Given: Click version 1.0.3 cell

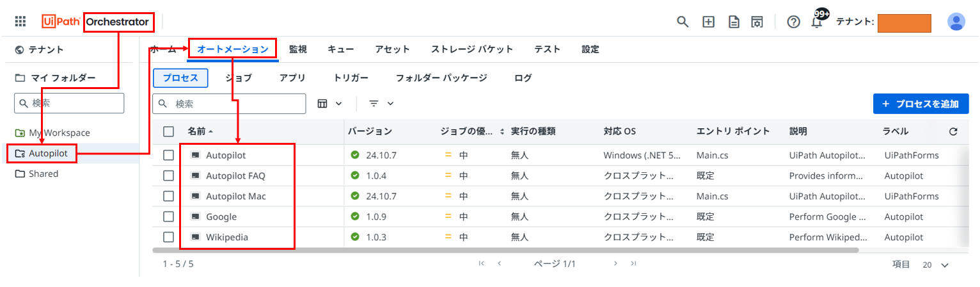Looking at the screenshot, I should 375,237.
